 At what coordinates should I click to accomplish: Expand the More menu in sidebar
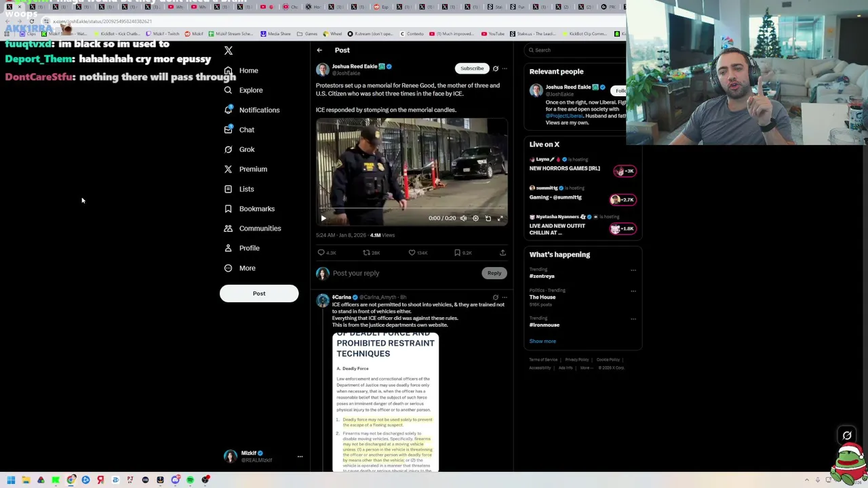[239, 268]
